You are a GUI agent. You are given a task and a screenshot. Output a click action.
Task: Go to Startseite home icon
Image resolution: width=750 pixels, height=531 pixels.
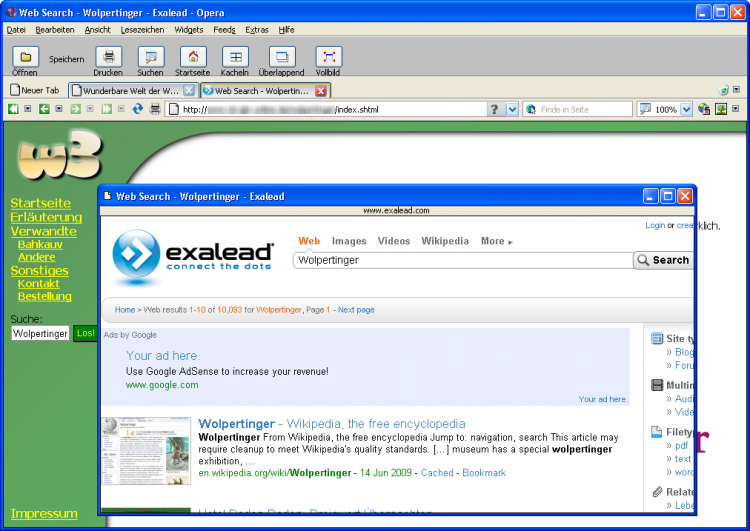click(192, 57)
